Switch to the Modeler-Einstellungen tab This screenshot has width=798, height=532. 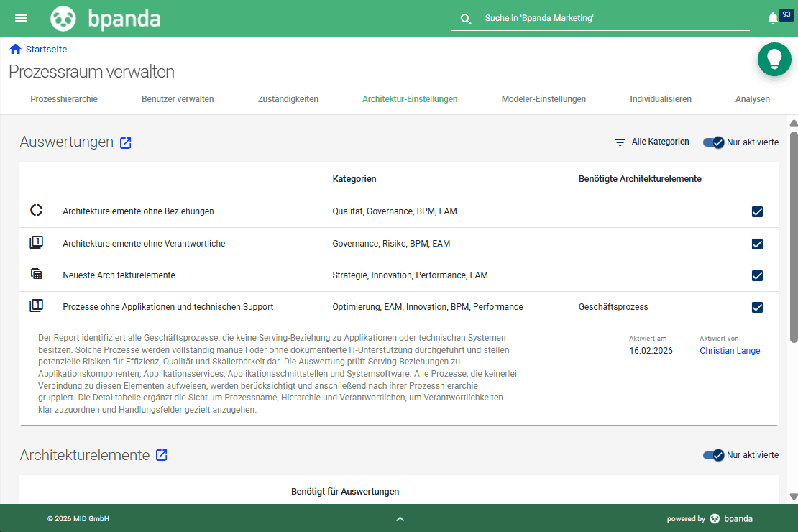pos(544,99)
